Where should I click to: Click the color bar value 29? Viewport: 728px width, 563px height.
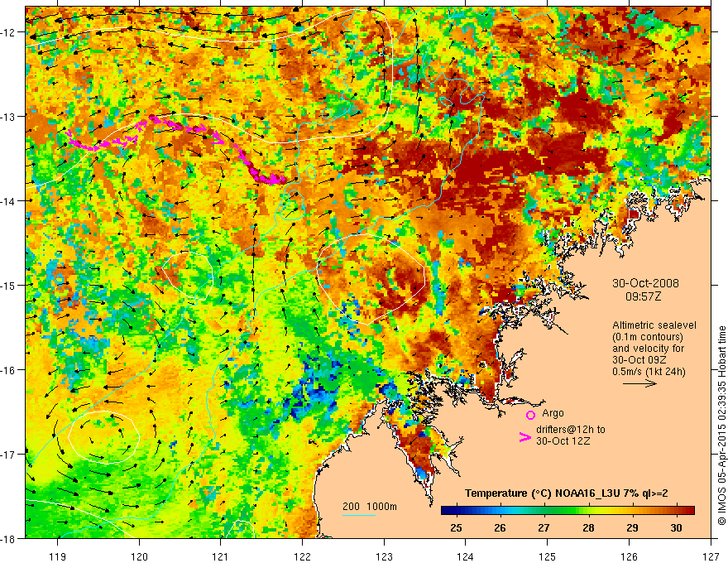coord(632,527)
